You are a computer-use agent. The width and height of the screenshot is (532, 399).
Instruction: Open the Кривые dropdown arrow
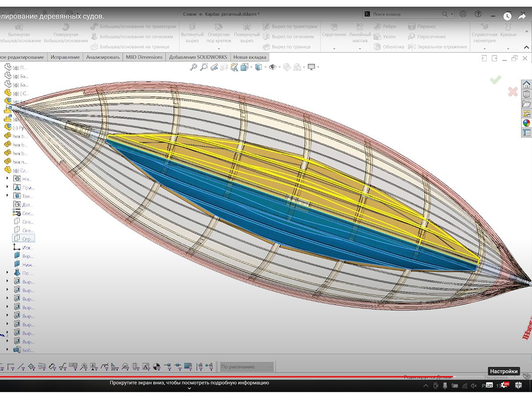click(x=507, y=48)
